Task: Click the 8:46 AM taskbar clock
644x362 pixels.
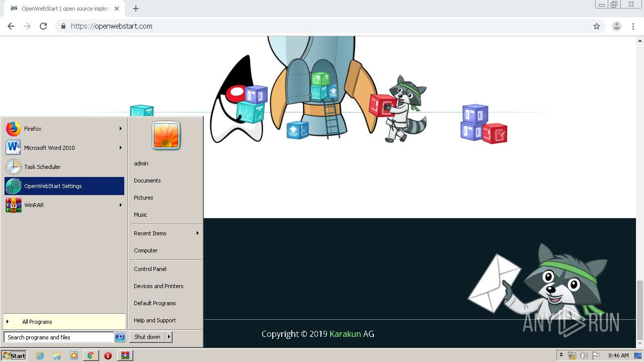Action: (x=618, y=355)
